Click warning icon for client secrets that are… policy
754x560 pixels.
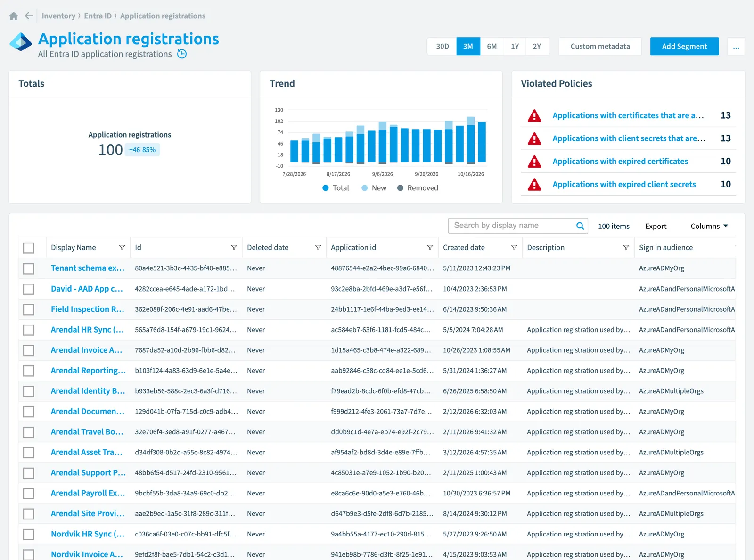[x=534, y=138]
